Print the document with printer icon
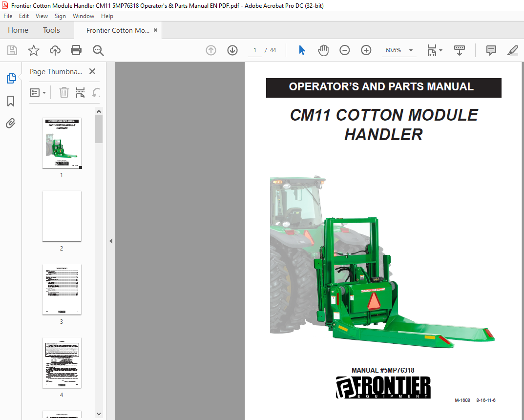 click(76, 50)
